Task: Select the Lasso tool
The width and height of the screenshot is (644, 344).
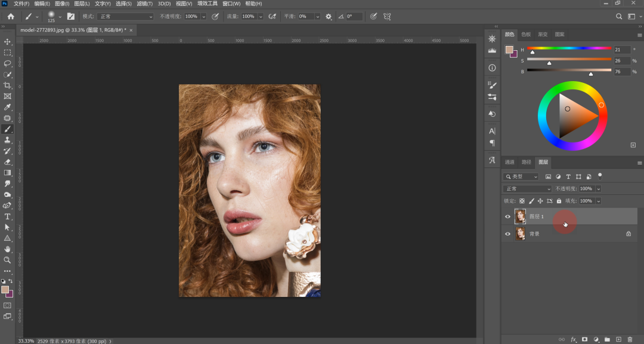Action: (x=7, y=63)
